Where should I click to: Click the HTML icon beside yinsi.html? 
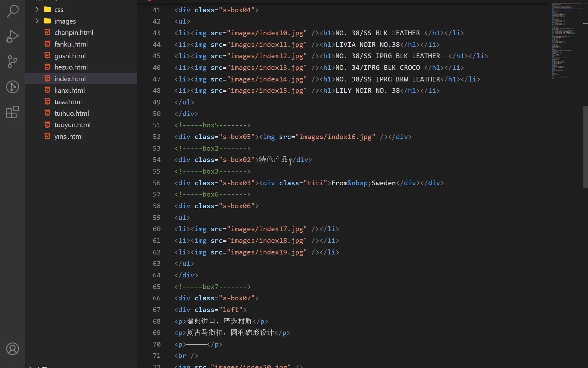pyautogui.click(x=47, y=136)
